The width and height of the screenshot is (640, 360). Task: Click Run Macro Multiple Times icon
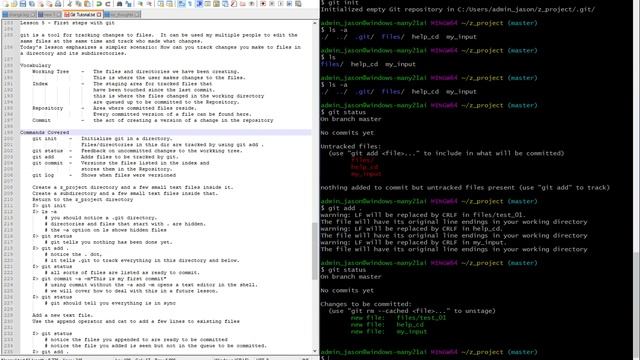click(x=289, y=4)
